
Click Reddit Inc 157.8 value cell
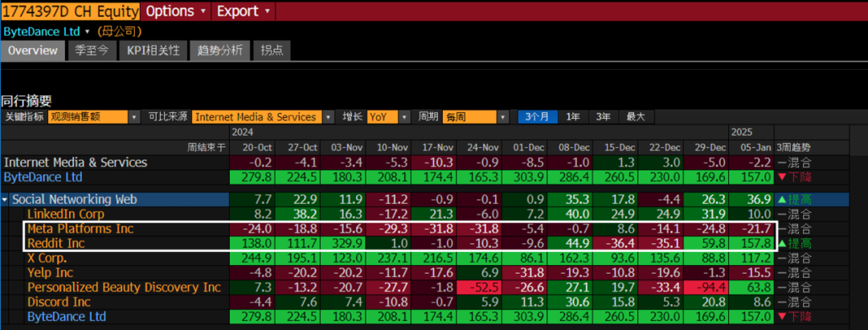(x=751, y=243)
